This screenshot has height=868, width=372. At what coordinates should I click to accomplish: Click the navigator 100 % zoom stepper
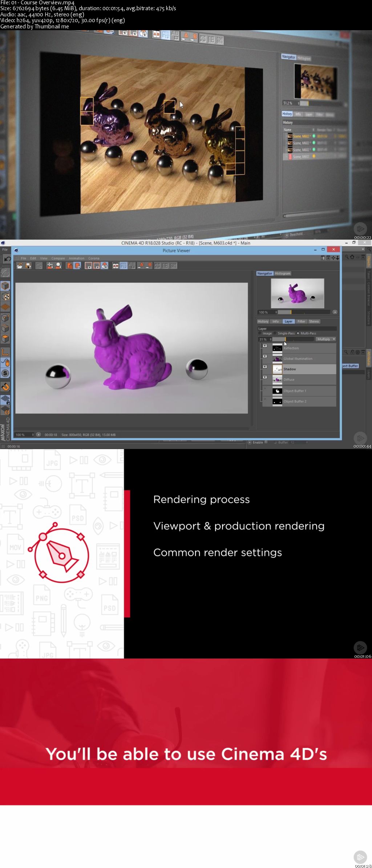[276, 312]
